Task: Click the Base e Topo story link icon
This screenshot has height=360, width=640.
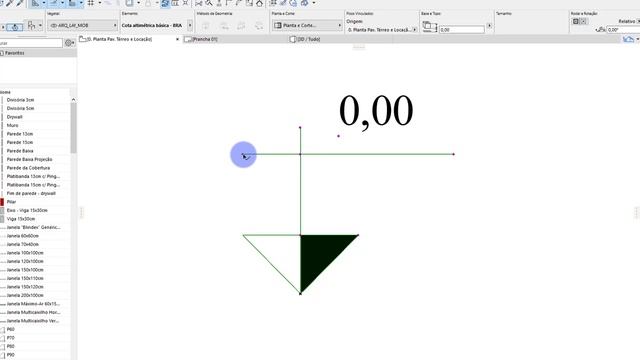Action: (429, 27)
